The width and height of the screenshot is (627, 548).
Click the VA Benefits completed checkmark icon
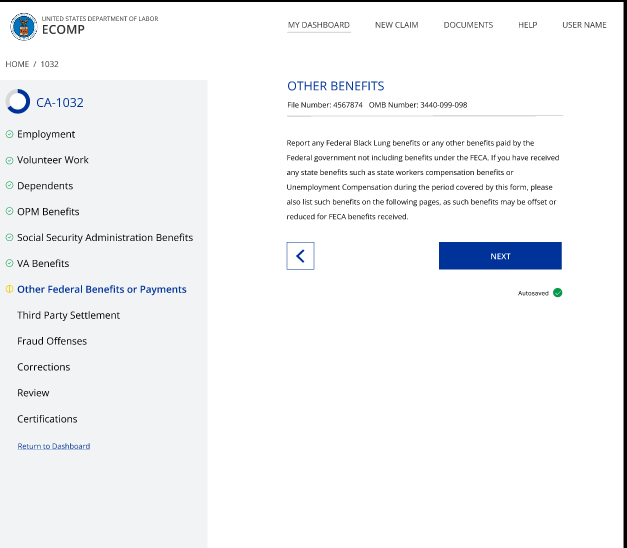[x=9, y=263]
